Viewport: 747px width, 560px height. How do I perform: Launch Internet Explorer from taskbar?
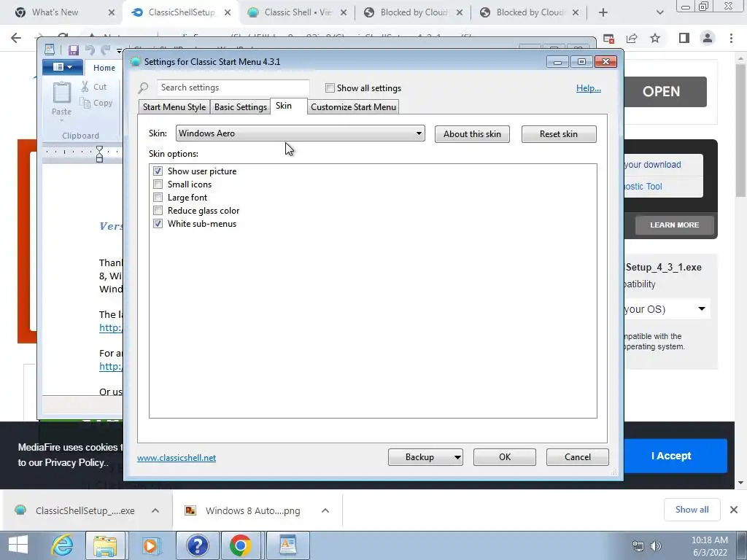point(63,545)
